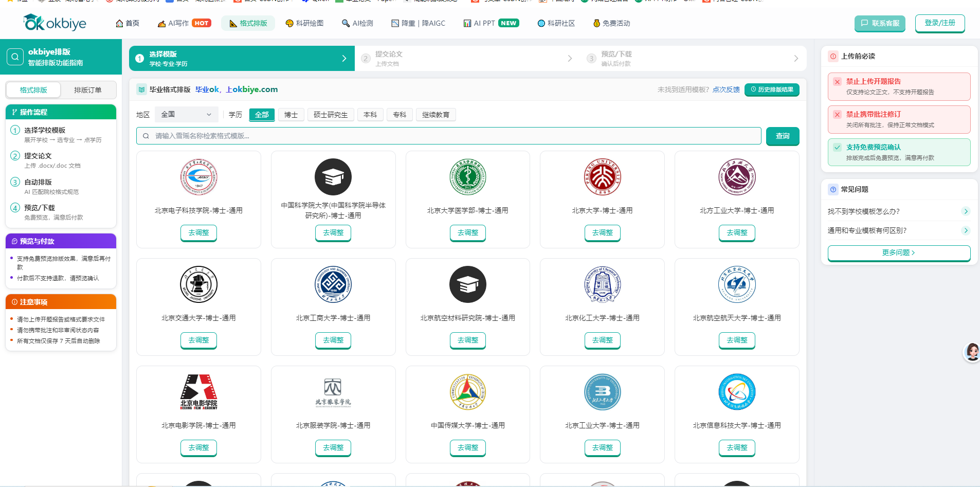Filter templates by 博士

[291, 115]
